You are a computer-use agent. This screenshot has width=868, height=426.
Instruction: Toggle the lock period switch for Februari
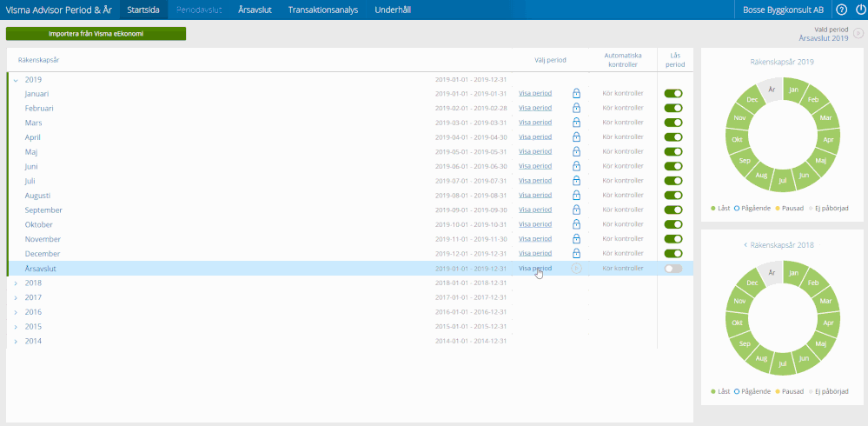click(673, 108)
